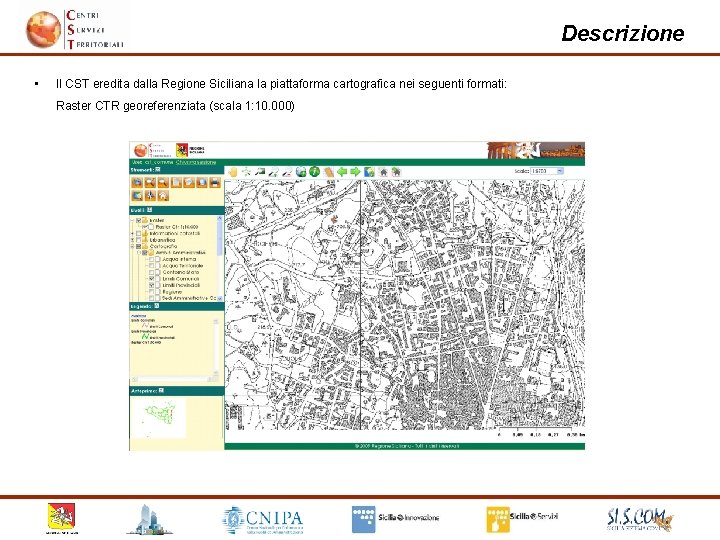Go to previous extent with green left arrow
The image size is (720, 540).
click(x=342, y=172)
